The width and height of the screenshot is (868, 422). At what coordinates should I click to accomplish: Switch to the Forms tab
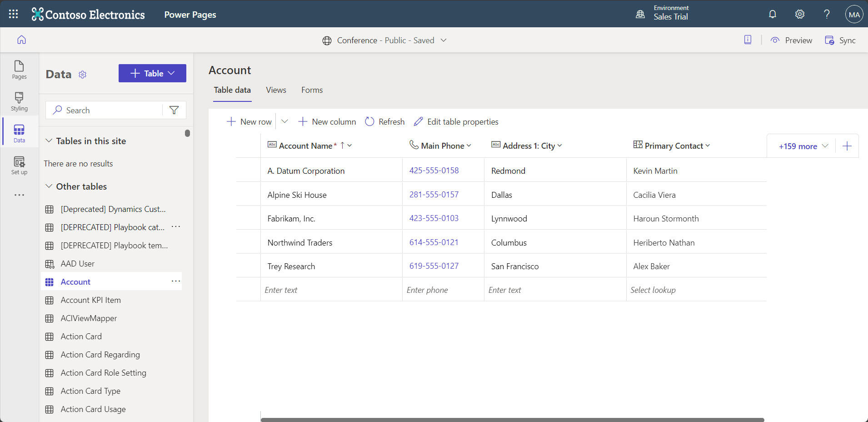[x=312, y=90]
